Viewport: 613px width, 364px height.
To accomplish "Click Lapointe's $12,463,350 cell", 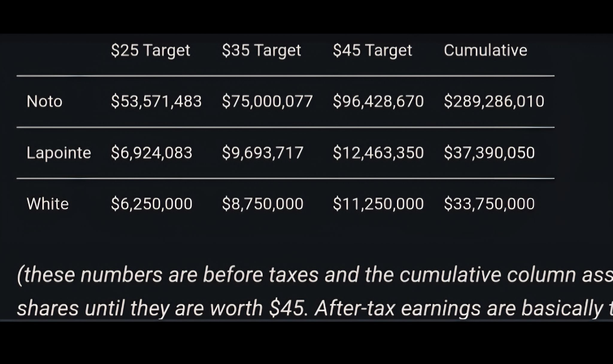I will (x=378, y=153).
